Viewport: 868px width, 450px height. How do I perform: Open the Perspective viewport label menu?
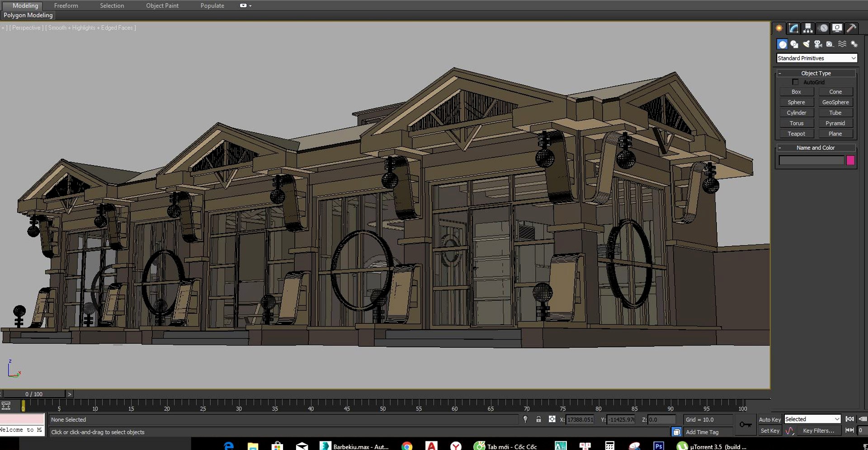pos(26,28)
